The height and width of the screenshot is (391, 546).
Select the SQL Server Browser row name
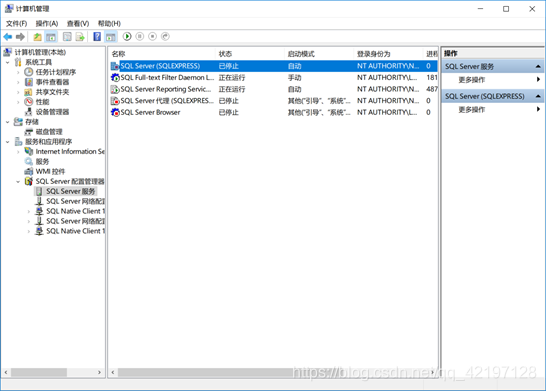(x=150, y=112)
